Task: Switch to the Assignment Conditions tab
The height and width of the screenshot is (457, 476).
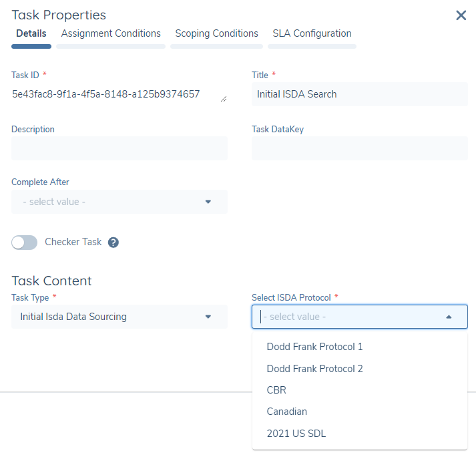Action: coord(111,33)
